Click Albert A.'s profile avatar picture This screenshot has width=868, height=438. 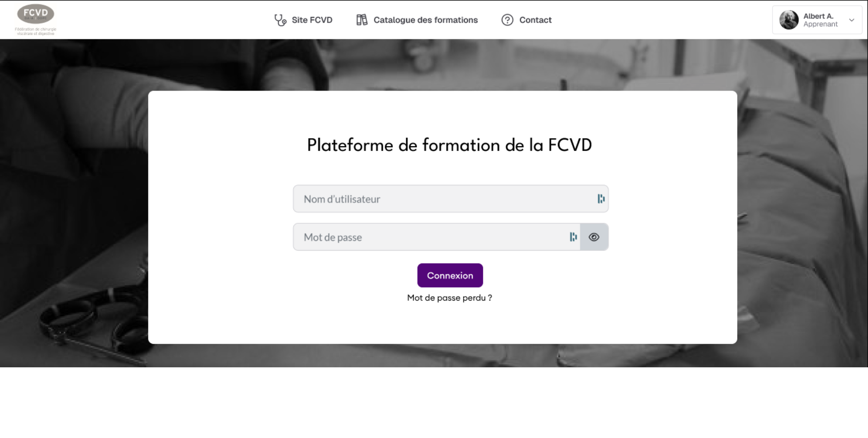(788, 20)
